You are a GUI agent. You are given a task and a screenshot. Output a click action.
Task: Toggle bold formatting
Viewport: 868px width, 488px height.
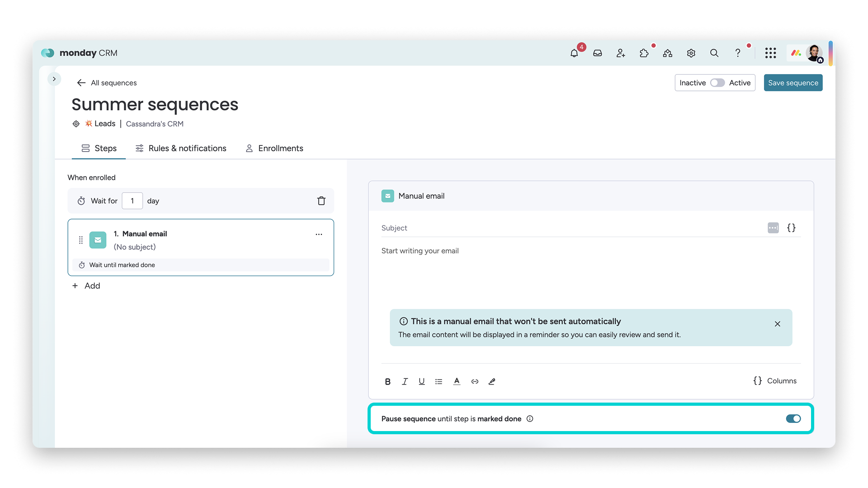click(387, 381)
